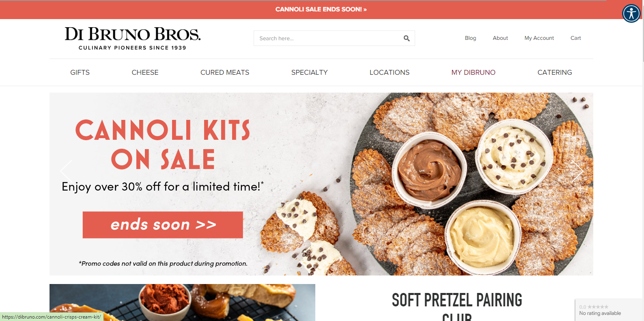The width and height of the screenshot is (644, 321).
Task: Open the About page link
Action: 500,38
